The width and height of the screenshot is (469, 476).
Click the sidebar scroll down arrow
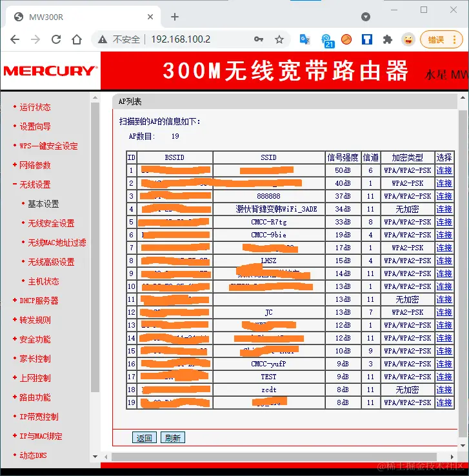(x=95, y=456)
